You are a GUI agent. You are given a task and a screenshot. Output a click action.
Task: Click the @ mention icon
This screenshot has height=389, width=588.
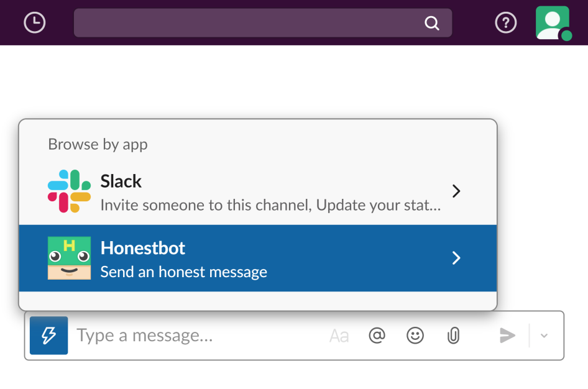pyautogui.click(x=377, y=336)
